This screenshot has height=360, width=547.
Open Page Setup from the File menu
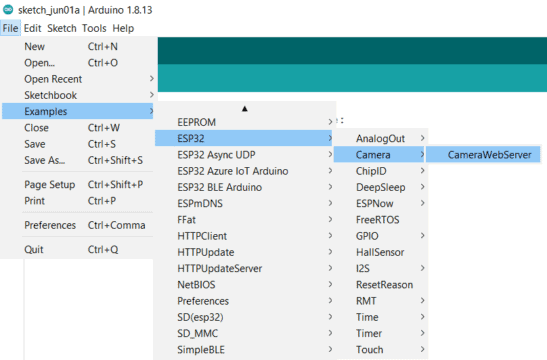coord(77,185)
